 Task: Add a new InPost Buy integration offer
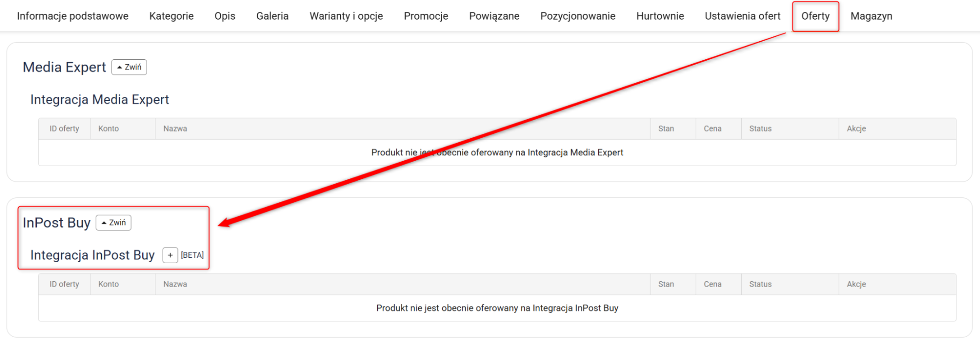pos(170,255)
